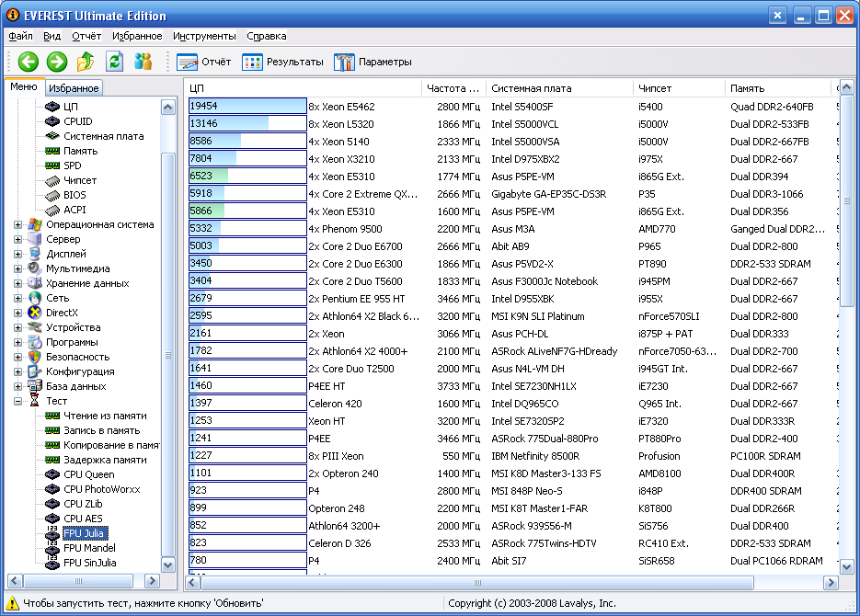Click the DirectX icon in the tree

coord(35,313)
